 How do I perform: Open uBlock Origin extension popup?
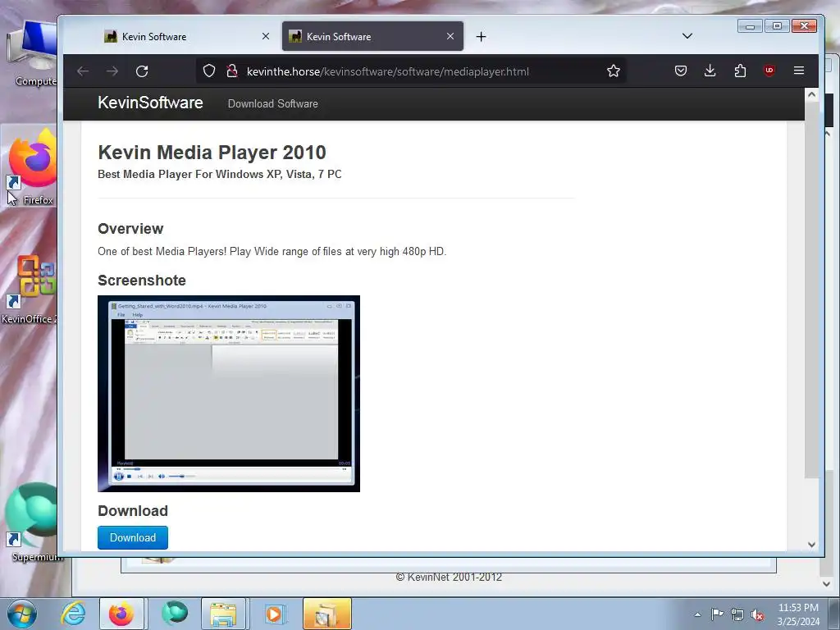(769, 71)
